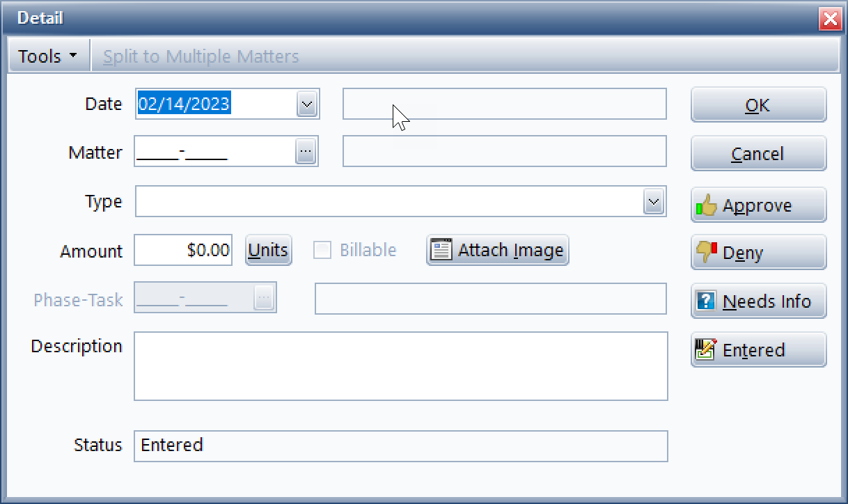Image resolution: width=848 pixels, height=504 pixels.
Task: Click the Phase-Task lookup ellipsis button
Action: pyautogui.click(x=264, y=298)
